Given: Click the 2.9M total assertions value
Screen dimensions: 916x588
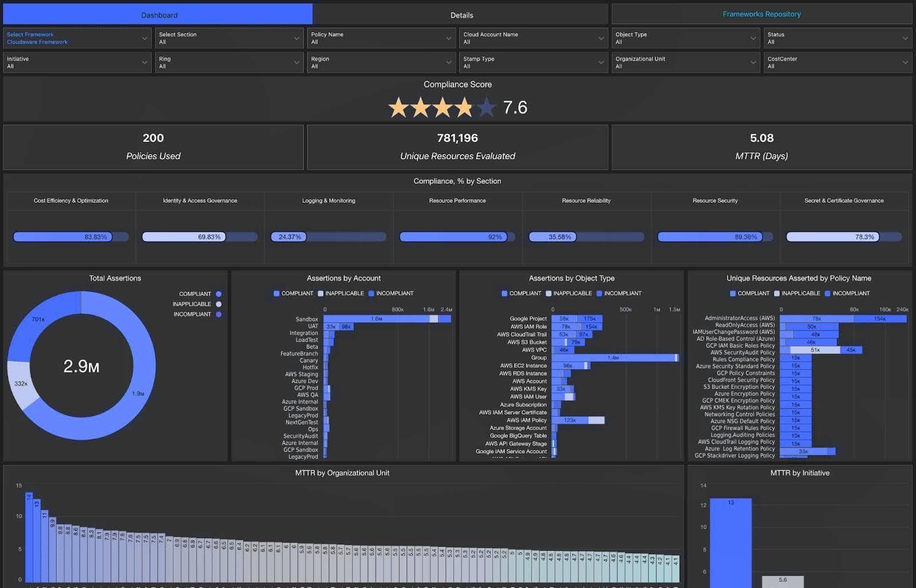Looking at the screenshot, I should tap(81, 366).
